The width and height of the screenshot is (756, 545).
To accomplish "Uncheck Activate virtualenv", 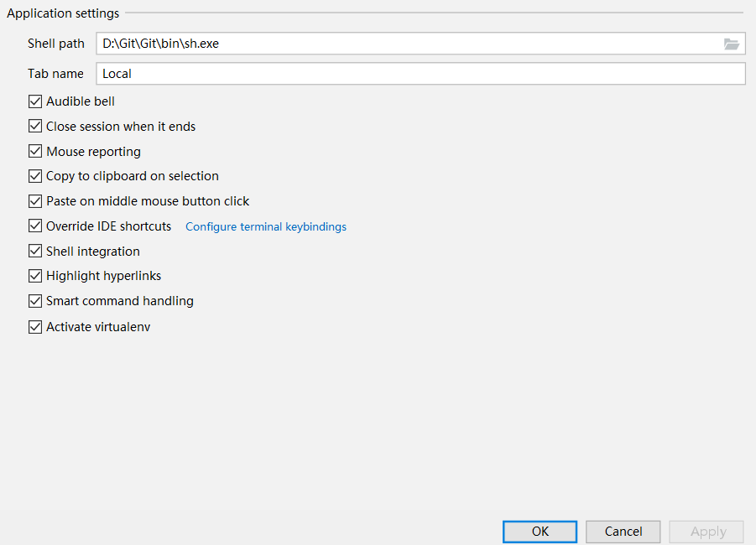I will click(x=35, y=327).
